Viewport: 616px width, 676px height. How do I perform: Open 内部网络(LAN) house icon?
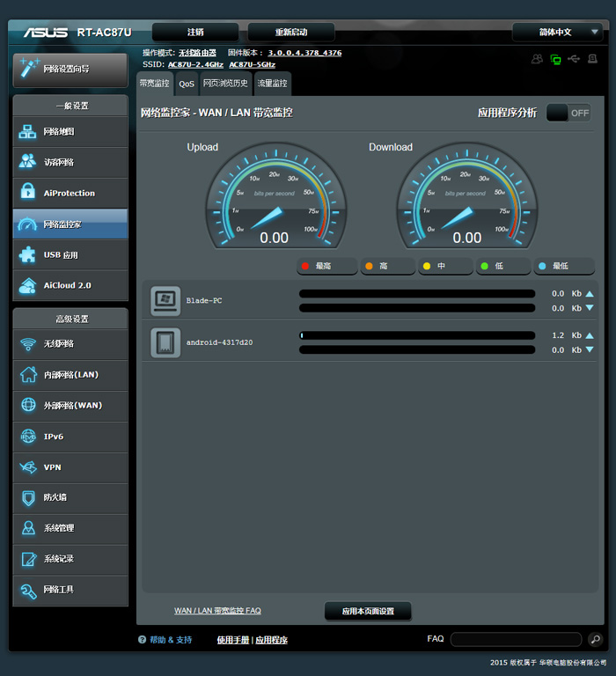click(x=28, y=375)
